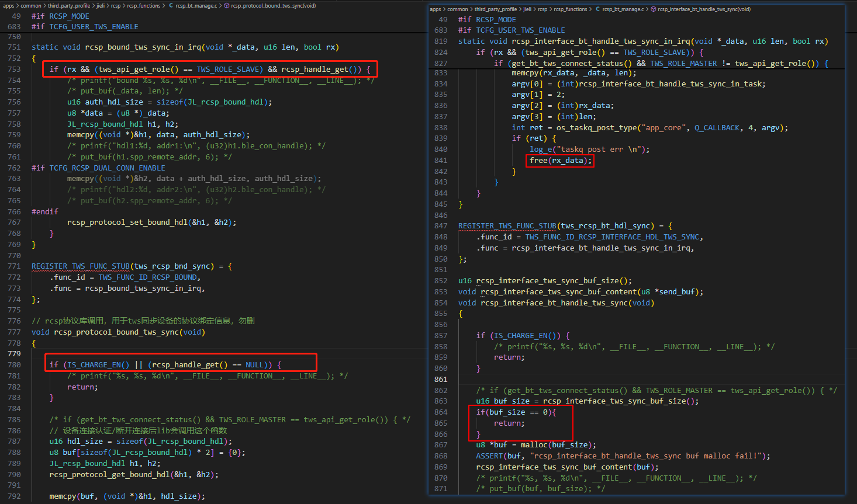
Task: Click line number 779 in the left editor
Action: [x=14, y=353]
